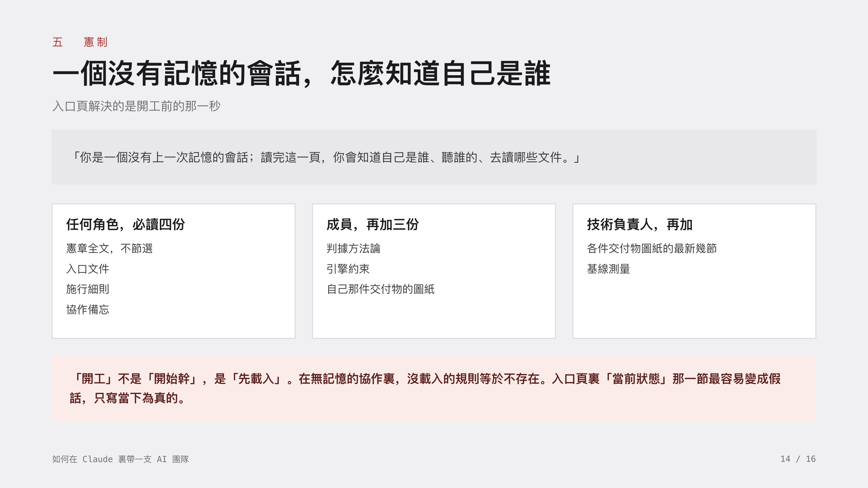This screenshot has height=488, width=868.
Task: Click the list item 施行細則
Action: click(x=88, y=289)
